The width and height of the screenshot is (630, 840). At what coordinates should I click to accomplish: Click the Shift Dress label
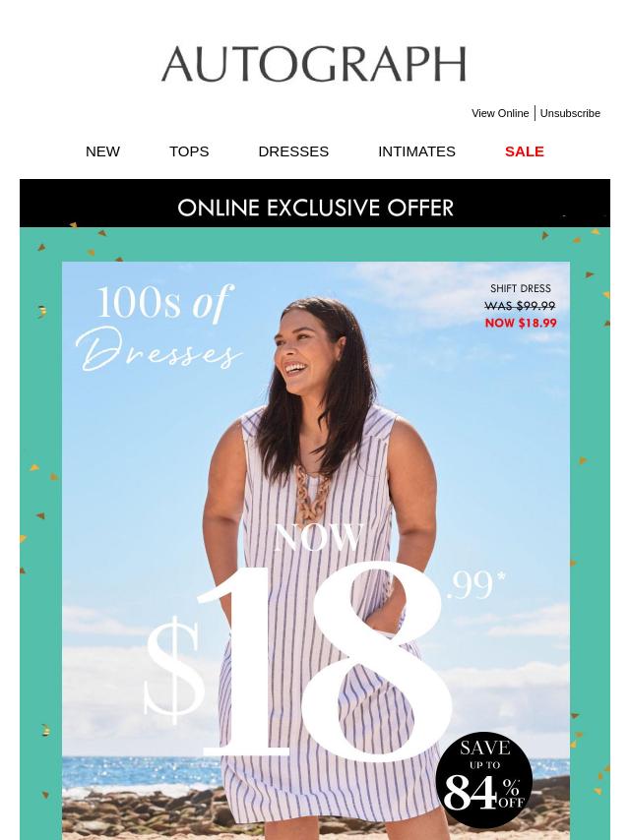coord(520,289)
